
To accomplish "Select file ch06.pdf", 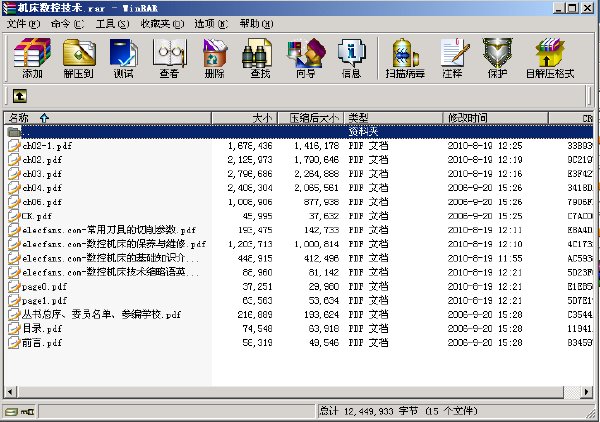I will 42,202.
